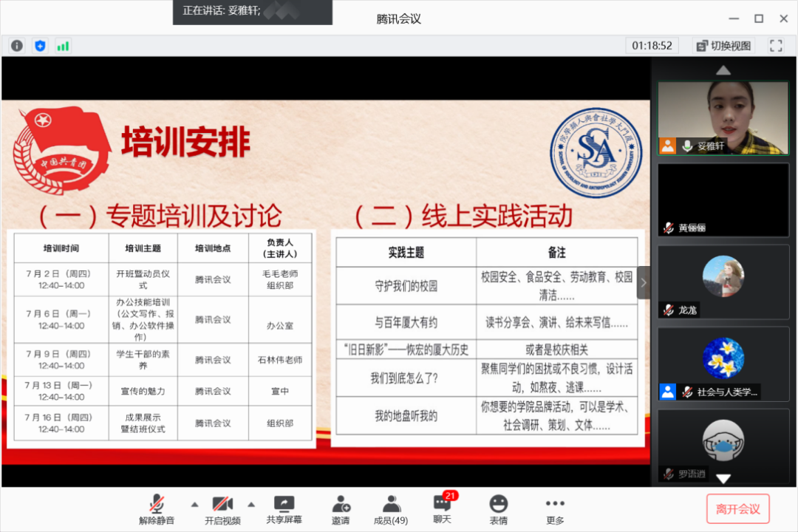The height and width of the screenshot is (532, 798).
Task: Select 龙龙's participant video thumbnail
Action: coord(723,282)
